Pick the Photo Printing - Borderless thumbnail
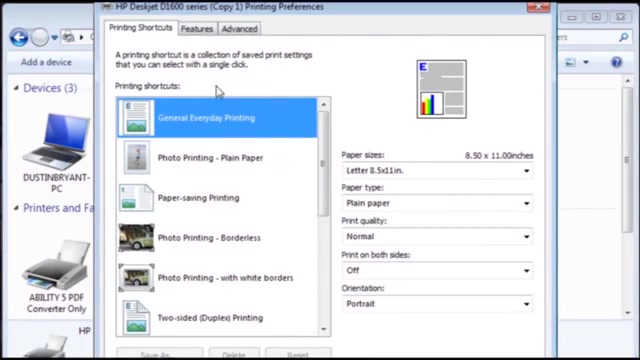Viewport: 640px width, 360px height. 136,238
